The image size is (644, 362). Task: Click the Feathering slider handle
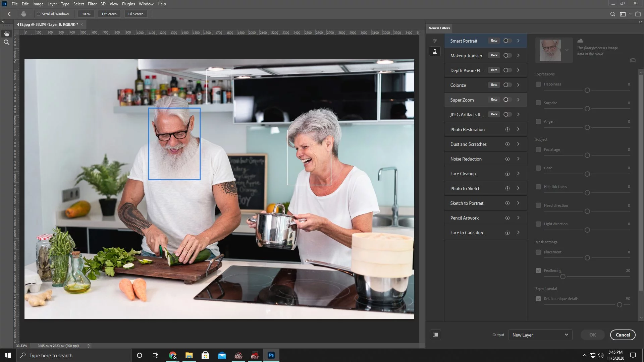coord(563,277)
